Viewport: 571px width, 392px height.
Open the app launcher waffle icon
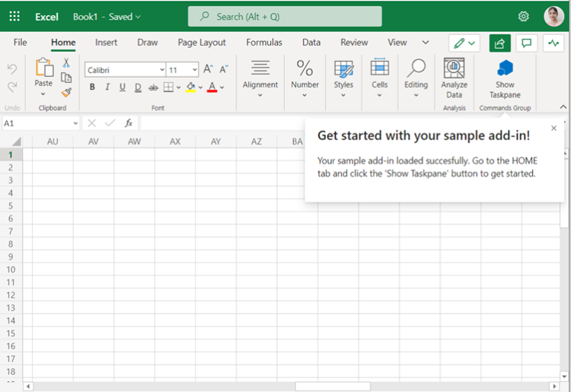tap(14, 16)
